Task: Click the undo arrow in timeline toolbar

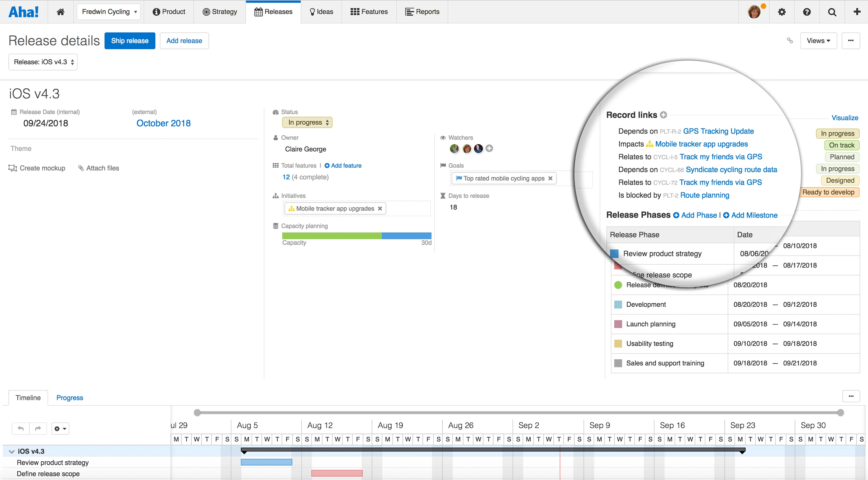Action: [x=20, y=429]
